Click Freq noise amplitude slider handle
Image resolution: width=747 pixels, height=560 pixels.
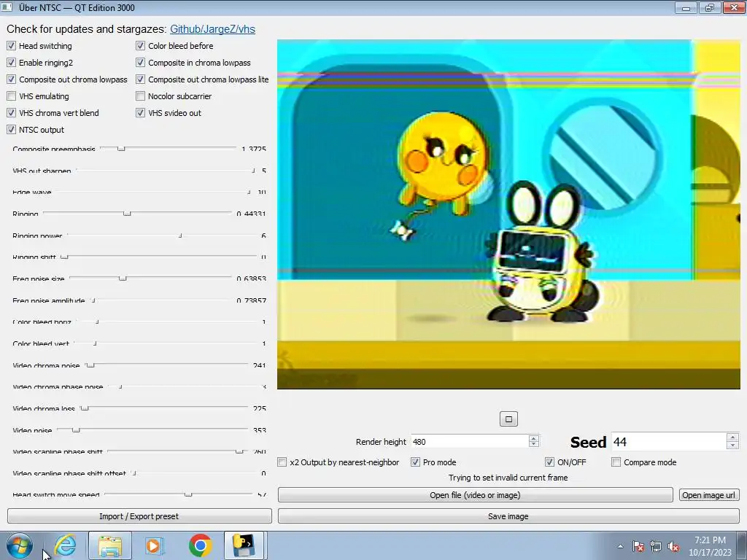93,300
